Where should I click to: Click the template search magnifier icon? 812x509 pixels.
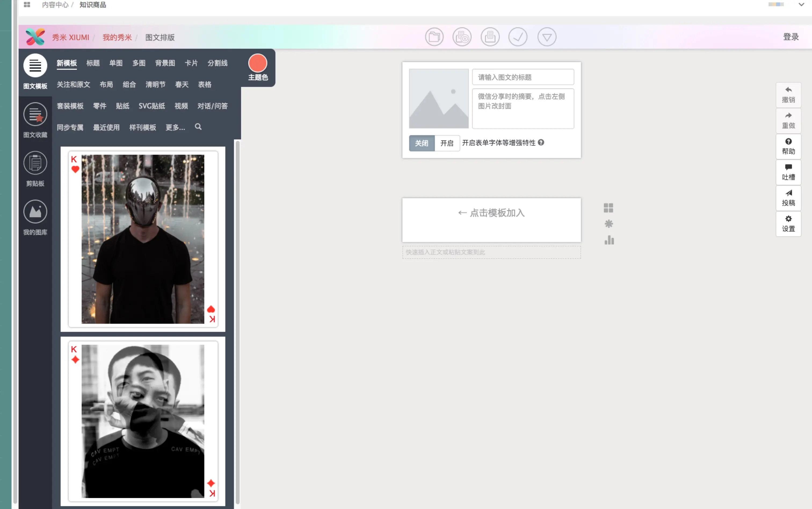(x=198, y=127)
